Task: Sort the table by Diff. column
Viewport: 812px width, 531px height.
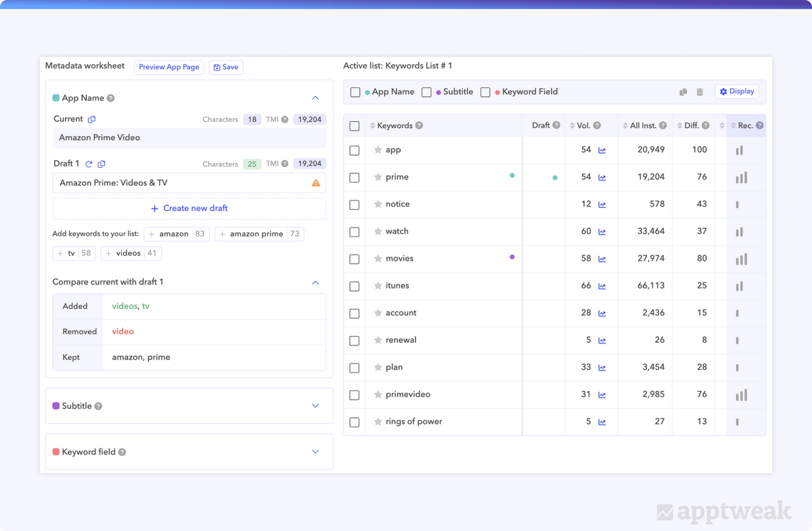Action: tap(679, 126)
